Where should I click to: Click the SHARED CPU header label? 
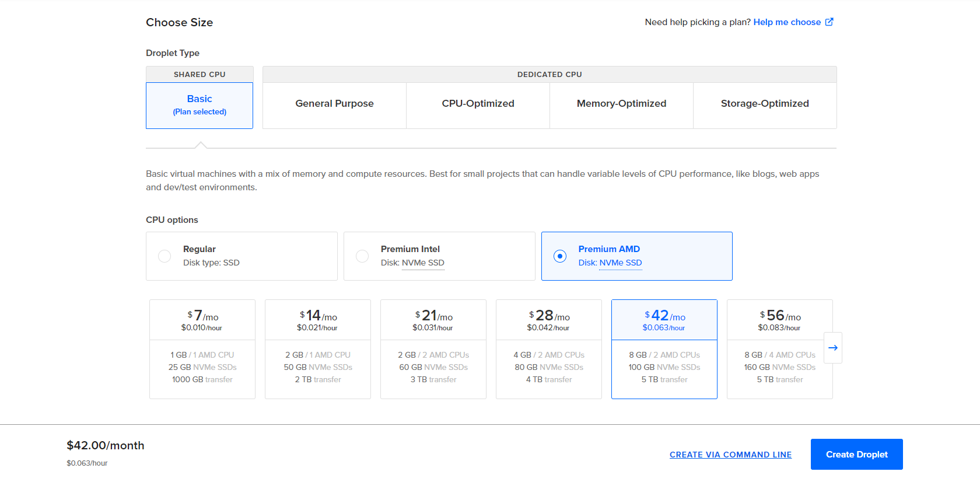click(x=199, y=74)
